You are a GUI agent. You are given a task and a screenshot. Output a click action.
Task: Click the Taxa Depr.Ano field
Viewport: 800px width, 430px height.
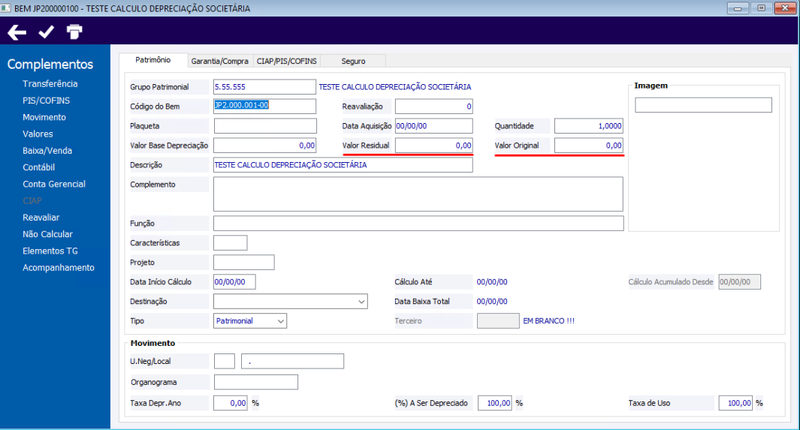click(231, 403)
